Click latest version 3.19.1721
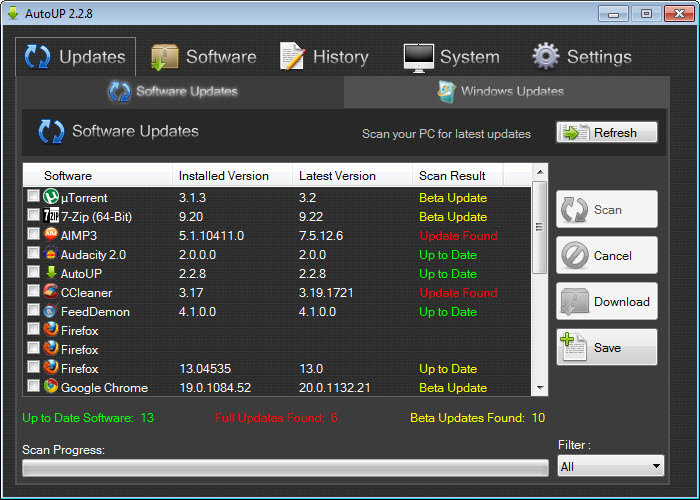 (x=326, y=292)
